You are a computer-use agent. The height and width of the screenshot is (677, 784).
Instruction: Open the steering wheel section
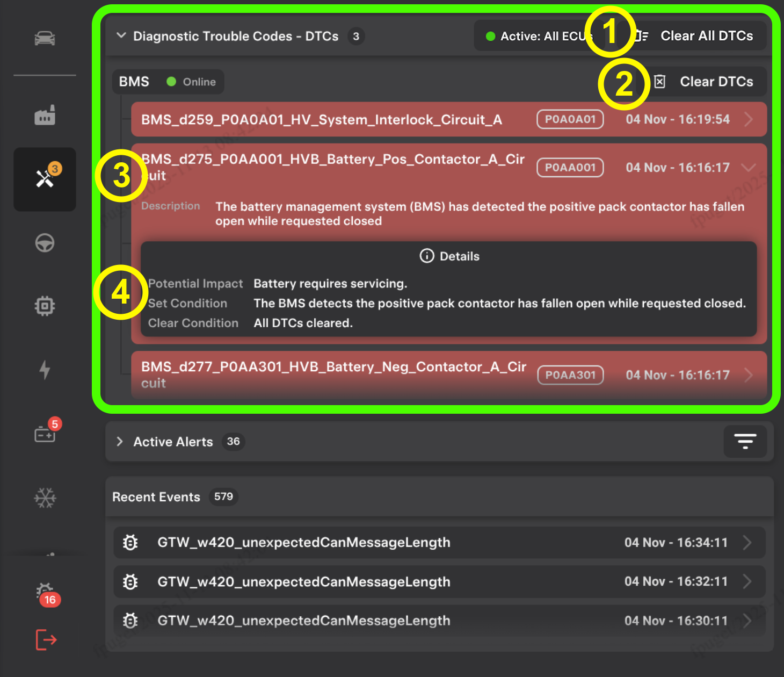point(45,243)
